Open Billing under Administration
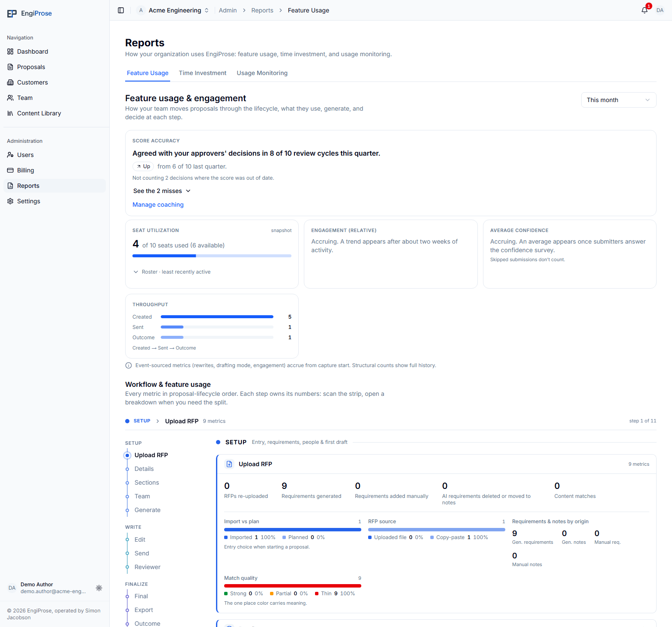This screenshot has width=672, height=627. coord(54,170)
